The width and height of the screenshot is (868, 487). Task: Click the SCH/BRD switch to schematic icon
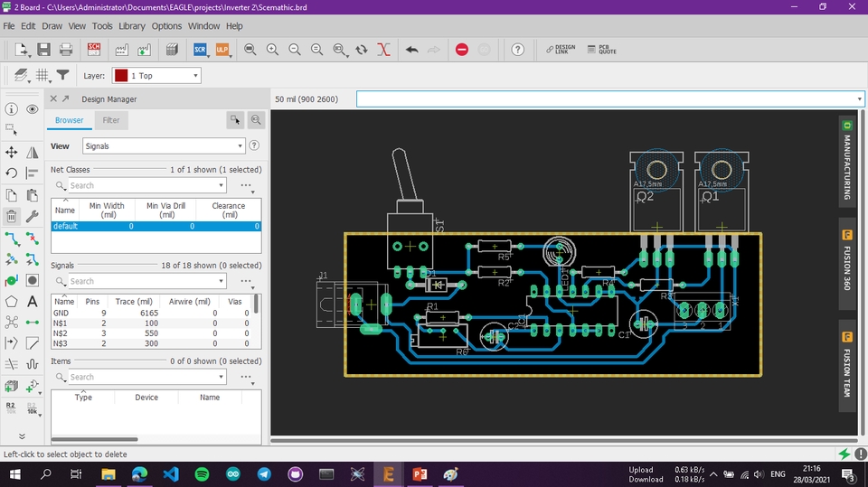pyautogui.click(x=94, y=50)
